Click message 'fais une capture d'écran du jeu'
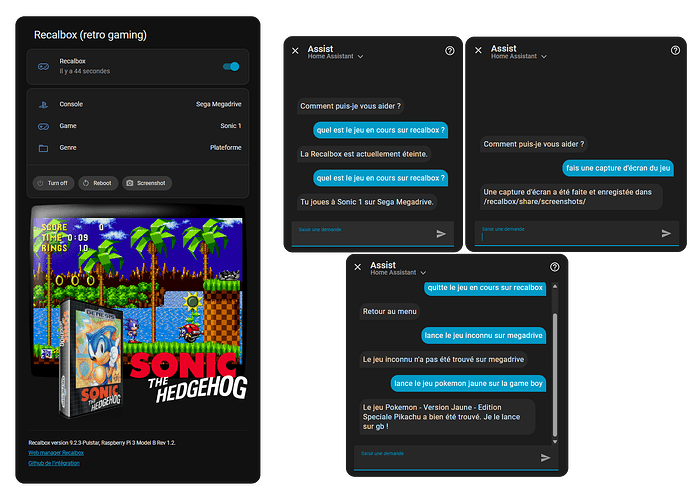Viewport: 690px width, 493px height. [618, 168]
